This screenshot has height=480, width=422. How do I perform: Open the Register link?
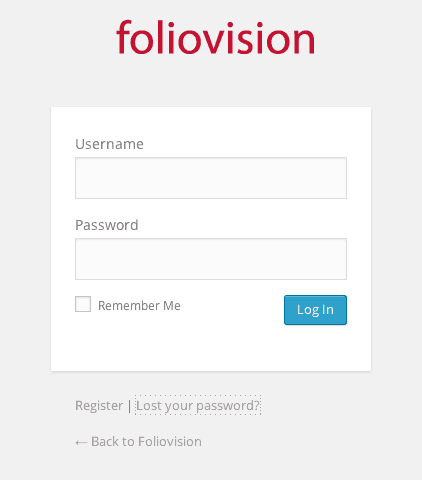pyautogui.click(x=99, y=406)
